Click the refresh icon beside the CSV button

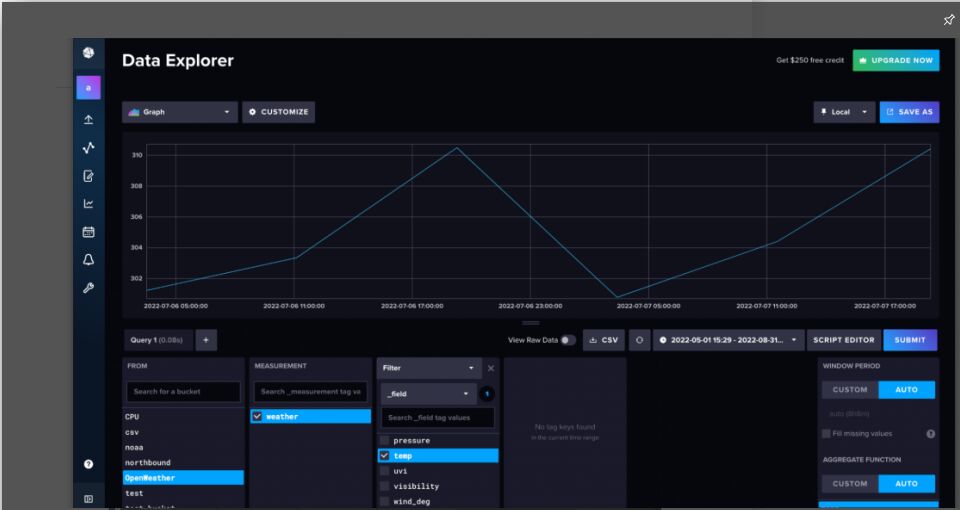(x=639, y=340)
